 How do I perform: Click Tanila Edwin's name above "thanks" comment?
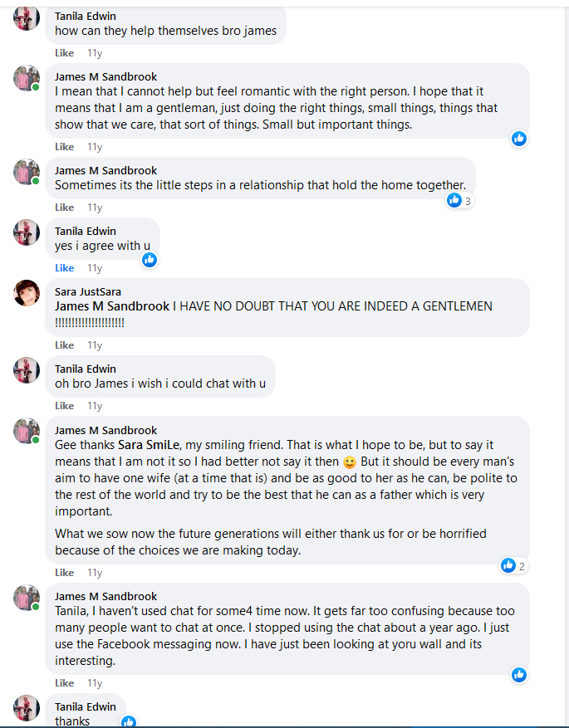[86, 706]
